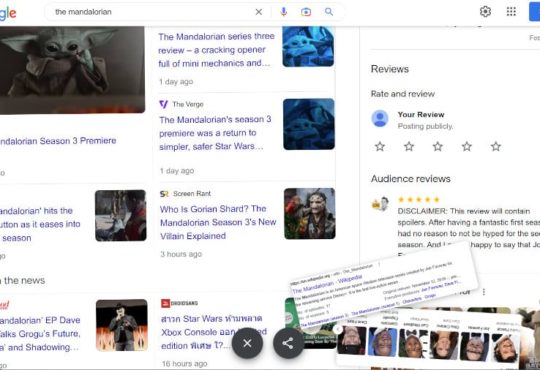Screen dimensions: 540x370
Task: Click the round share button
Action: 288,343
